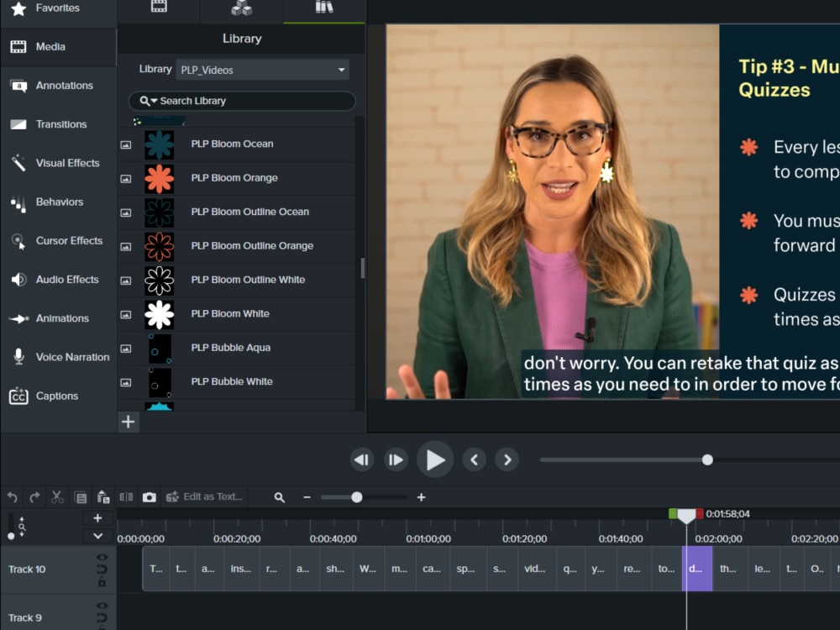
Task: Capture frame with camera snapshot icon
Action: click(x=149, y=497)
